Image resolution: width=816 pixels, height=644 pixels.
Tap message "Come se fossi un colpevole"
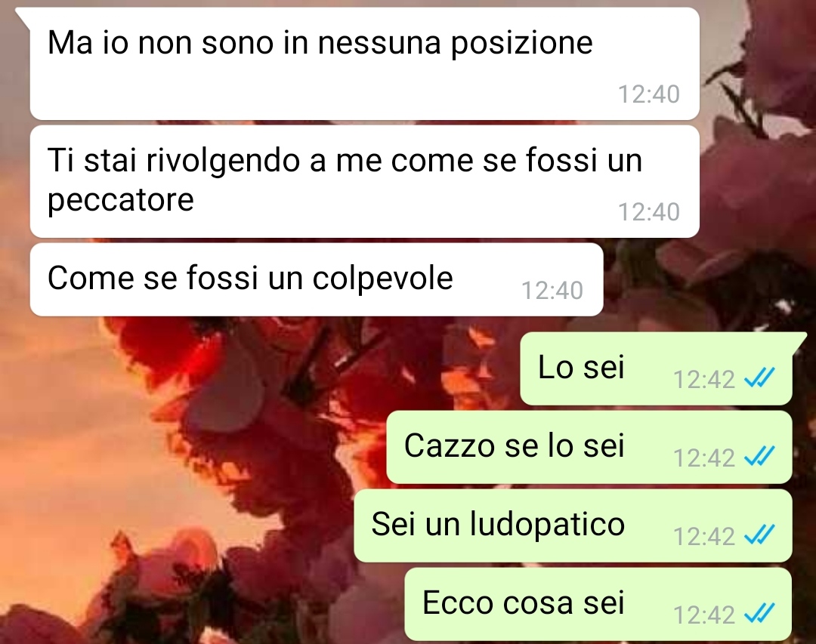(x=317, y=280)
